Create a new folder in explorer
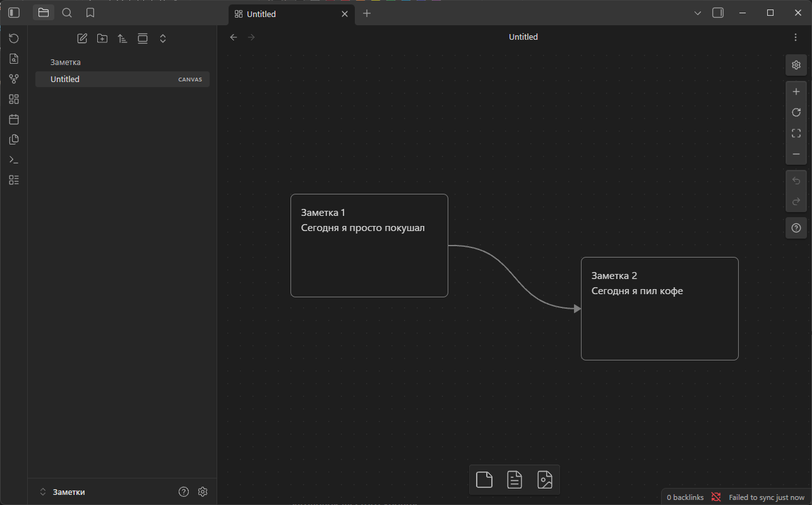Viewport: 812px width, 505px height. [x=102, y=39]
